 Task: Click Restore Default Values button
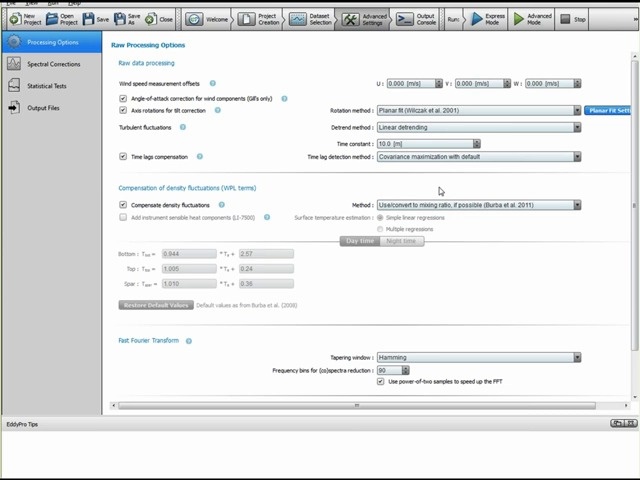[156, 305]
